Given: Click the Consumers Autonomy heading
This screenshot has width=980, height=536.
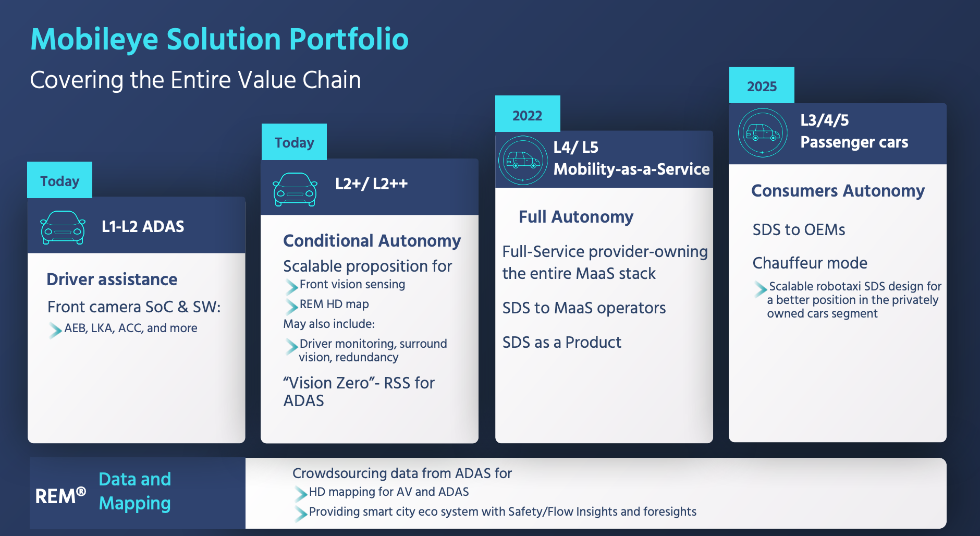Looking at the screenshot, I should point(838,191).
